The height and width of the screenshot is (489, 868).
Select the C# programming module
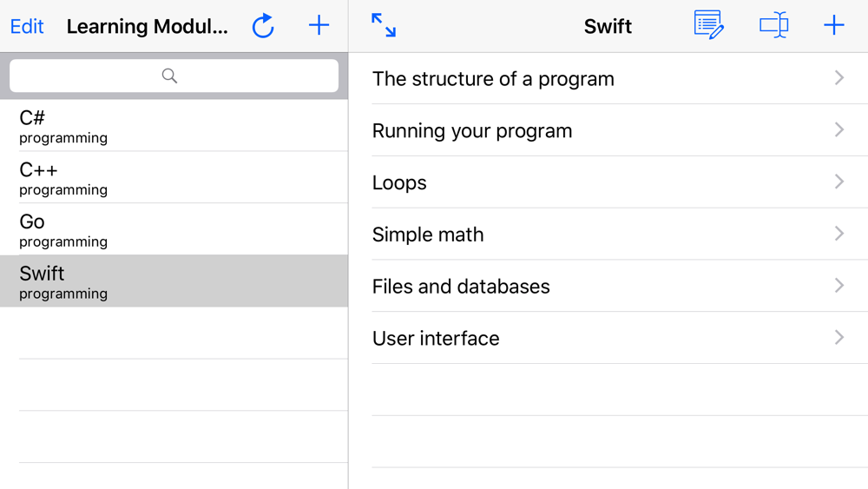[174, 125]
